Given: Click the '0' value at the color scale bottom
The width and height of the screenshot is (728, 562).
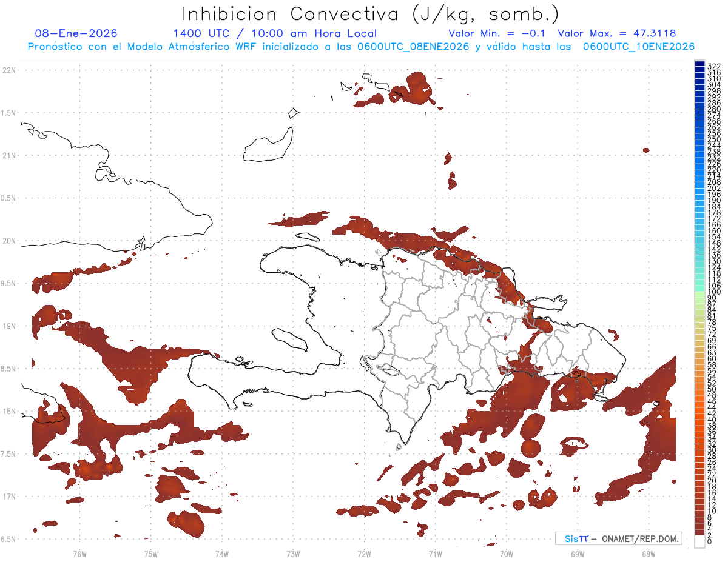Looking at the screenshot, I should coord(710,542).
